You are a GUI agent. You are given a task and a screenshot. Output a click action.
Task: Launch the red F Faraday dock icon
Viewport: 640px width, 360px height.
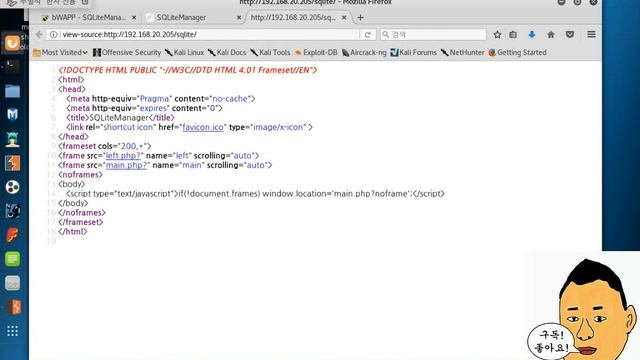(x=12, y=235)
